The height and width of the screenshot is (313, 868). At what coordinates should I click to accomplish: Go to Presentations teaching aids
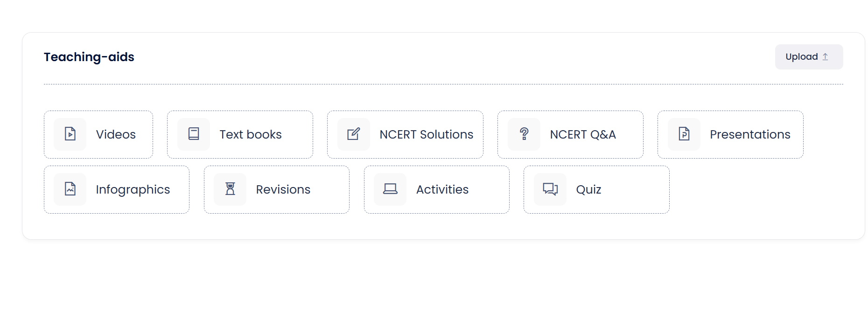pos(730,134)
